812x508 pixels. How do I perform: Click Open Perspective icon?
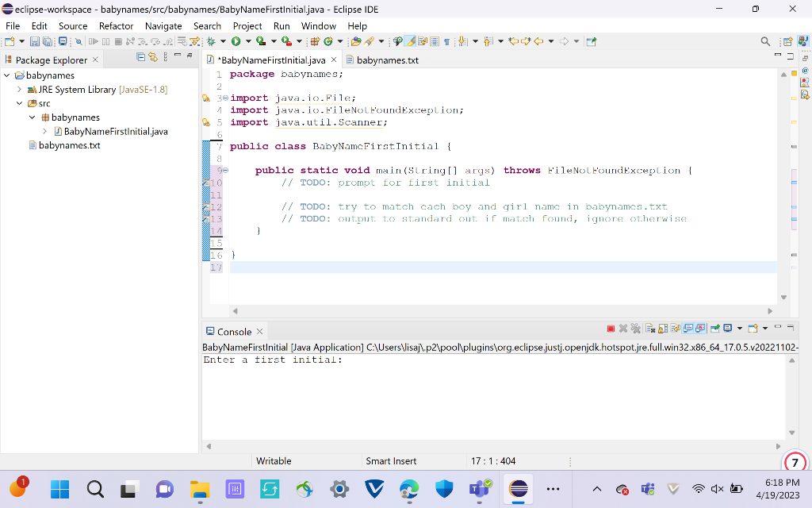[x=787, y=41]
